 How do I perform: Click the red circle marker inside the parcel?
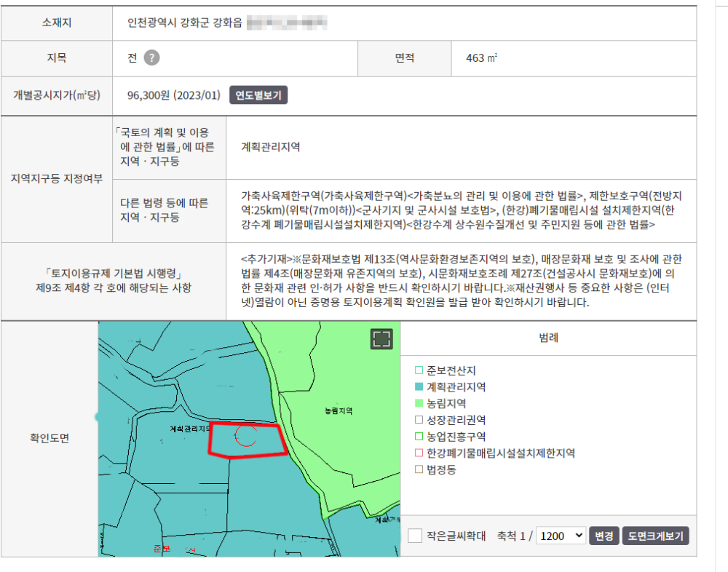pyautogui.click(x=246, y=436)
